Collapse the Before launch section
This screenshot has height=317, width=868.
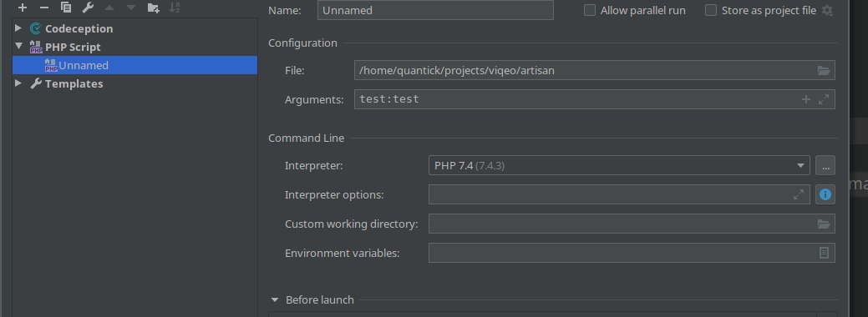click(x=275, y=299)
